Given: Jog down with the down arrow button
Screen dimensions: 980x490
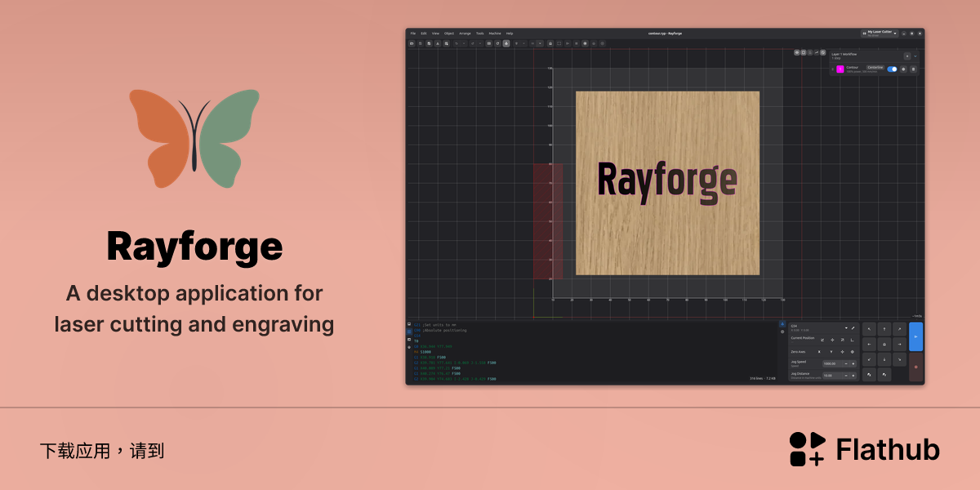Looking at the screenshot, I should point(884,359).
